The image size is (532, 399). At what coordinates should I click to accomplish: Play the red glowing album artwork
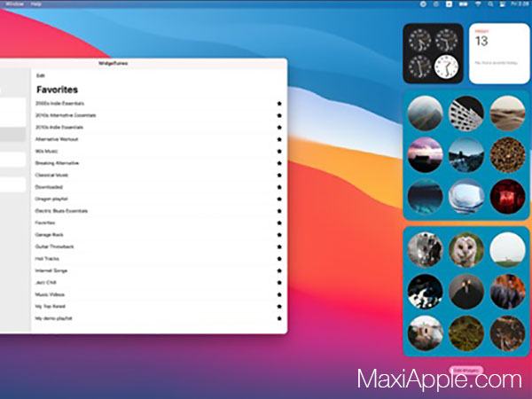507,197
